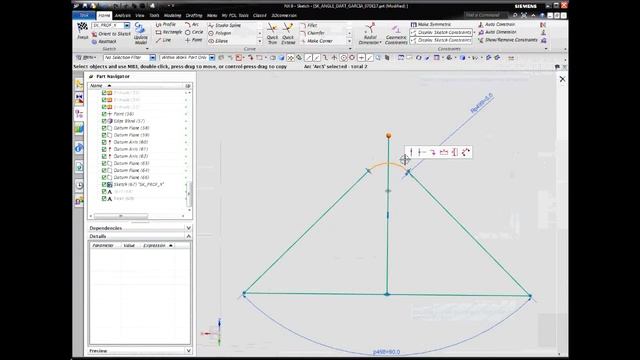Viewport: 640px width, 360px height.
Task: Switch to the Tools tab
Action: pos(154,16)
